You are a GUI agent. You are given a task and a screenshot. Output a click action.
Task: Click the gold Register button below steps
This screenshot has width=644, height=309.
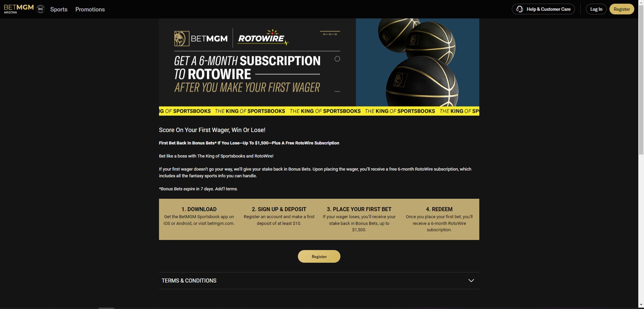point(319,256)
